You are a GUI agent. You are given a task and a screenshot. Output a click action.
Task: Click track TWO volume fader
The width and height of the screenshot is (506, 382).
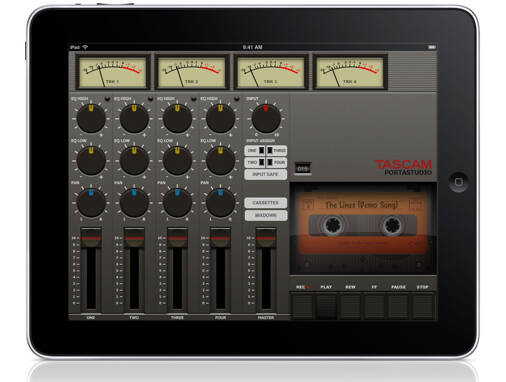coord(134,238)
